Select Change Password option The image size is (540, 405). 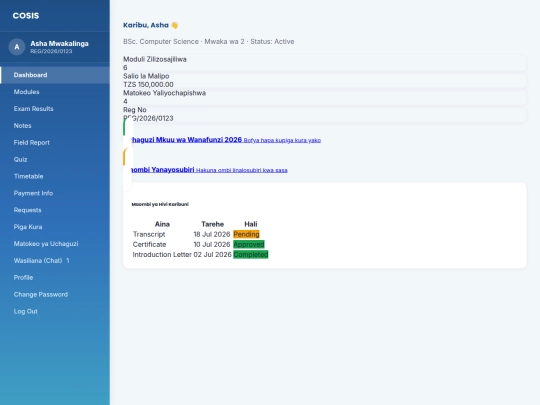pos(55,294)
